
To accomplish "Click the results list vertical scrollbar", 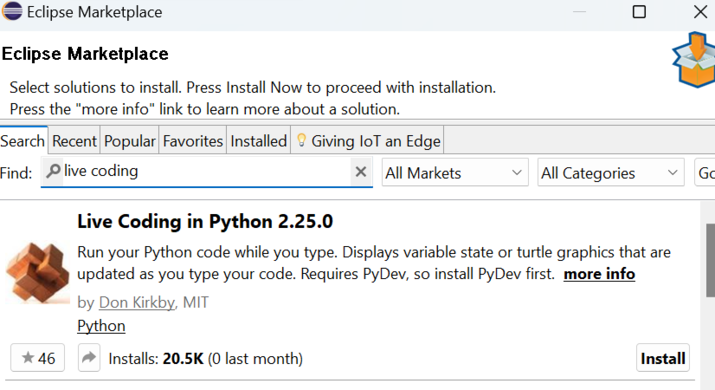I will 710,260.
